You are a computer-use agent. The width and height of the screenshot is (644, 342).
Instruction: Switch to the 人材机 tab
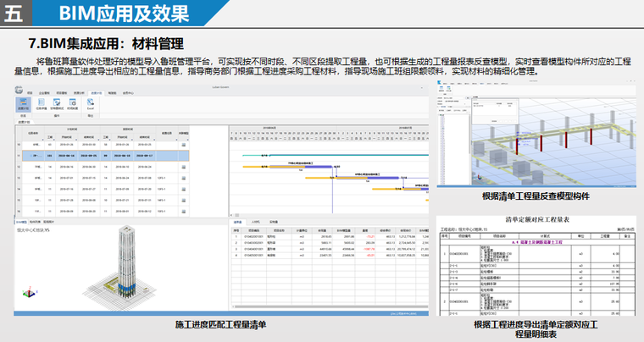click(257, 221)
